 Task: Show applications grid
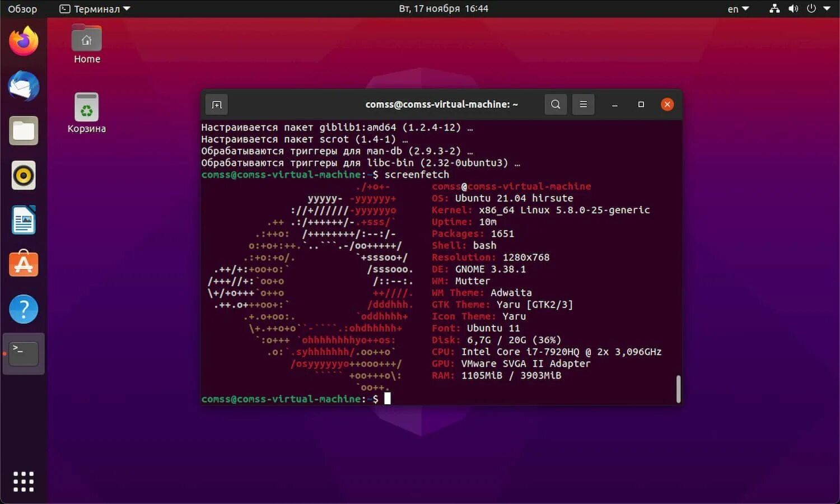24,481
